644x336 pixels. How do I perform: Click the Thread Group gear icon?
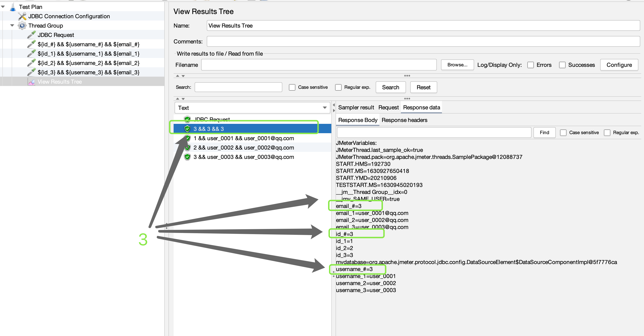[22, 25]
